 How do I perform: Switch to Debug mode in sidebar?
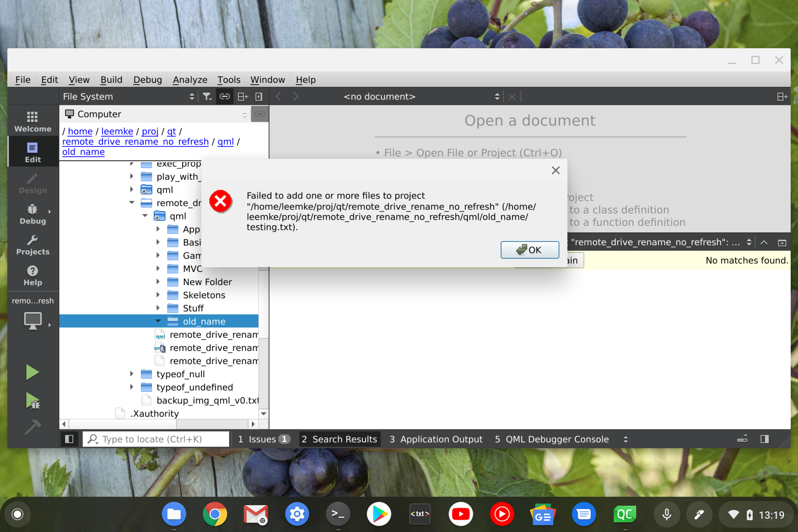click(32, 214)
